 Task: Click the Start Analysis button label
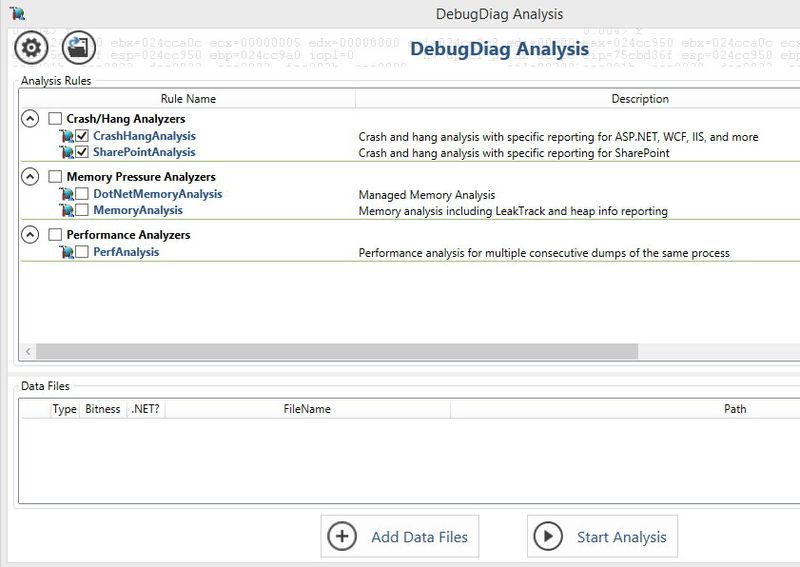(621, 537)
